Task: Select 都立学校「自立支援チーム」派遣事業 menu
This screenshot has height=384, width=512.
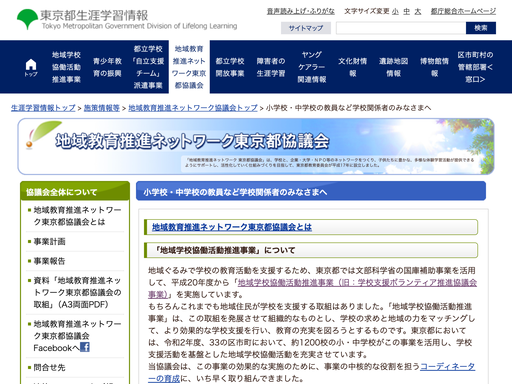Action: pyautogui.click(x=148, y=67)
